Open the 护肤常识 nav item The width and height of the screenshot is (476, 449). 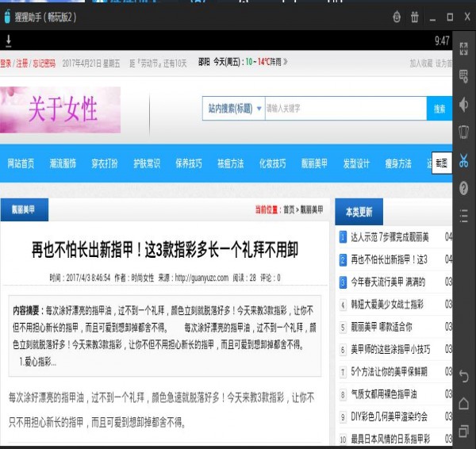pos(147,163)
